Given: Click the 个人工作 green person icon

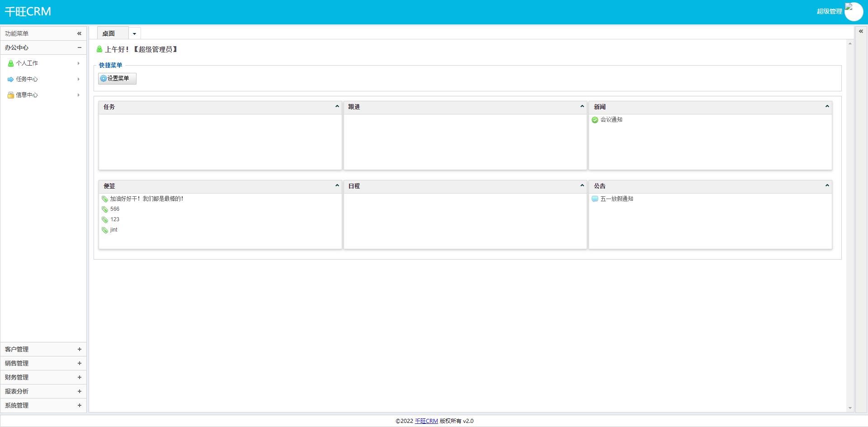Looking at the screenshot, I should pyautogui.click(x=11, y=63).
